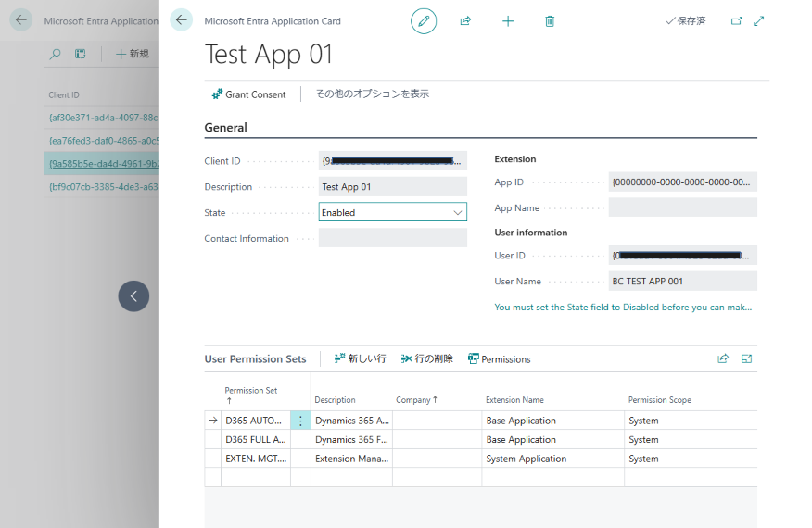Click the arrow marker on the D365 AUTO... row
Image resolution: width=812 pixels, height=528 pixels.
[x=213, y=421]
